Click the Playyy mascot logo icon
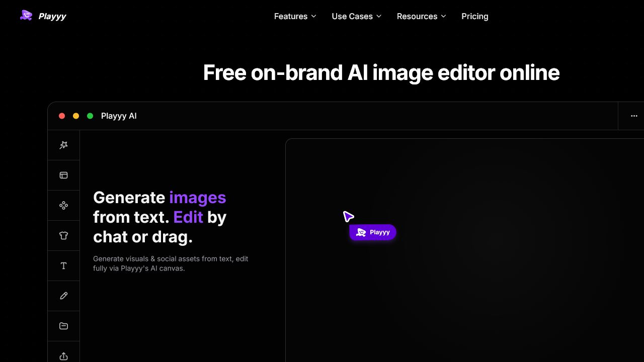Screen dimensions: 644x362 [26, 16]
